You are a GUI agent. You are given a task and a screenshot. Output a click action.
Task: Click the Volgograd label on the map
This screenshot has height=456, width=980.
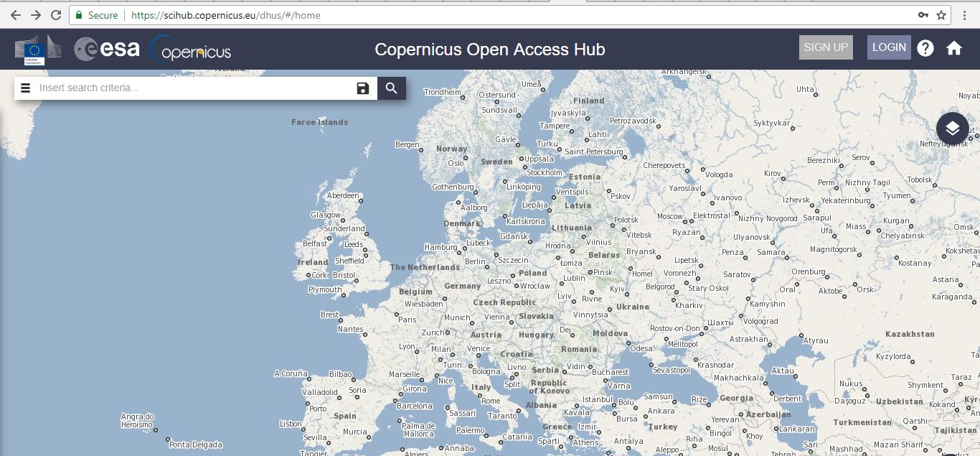760,321
